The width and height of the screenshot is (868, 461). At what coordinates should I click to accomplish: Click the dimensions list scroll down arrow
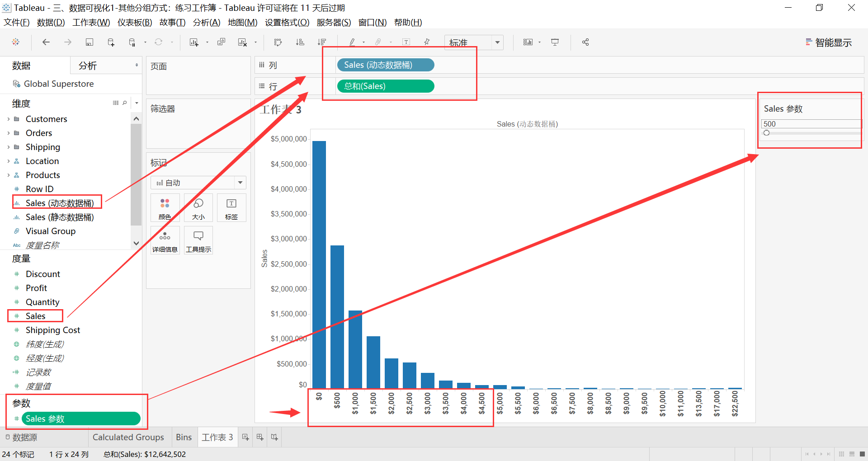136,243
